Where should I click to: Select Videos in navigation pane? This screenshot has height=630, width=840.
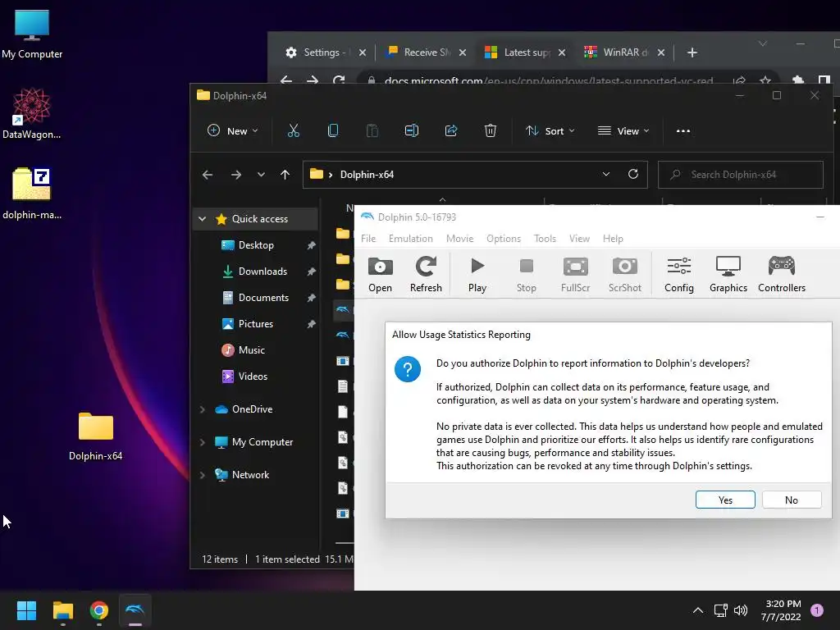click(x=252, y=376)
